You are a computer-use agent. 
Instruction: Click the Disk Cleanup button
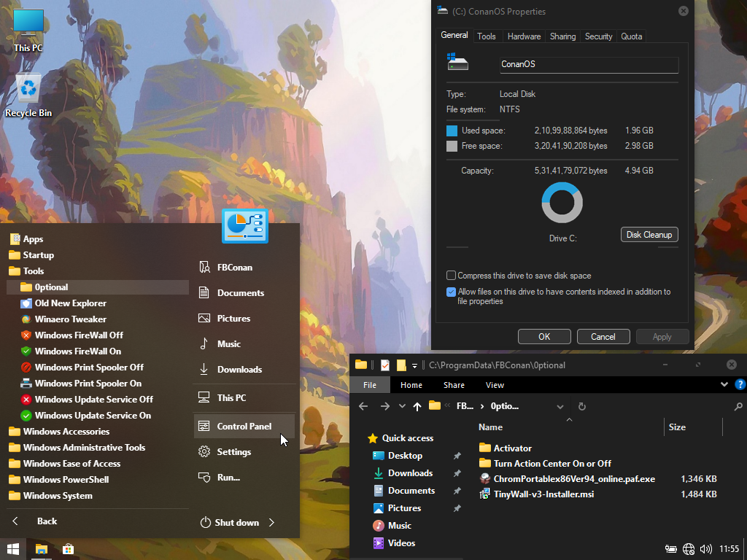649,235
